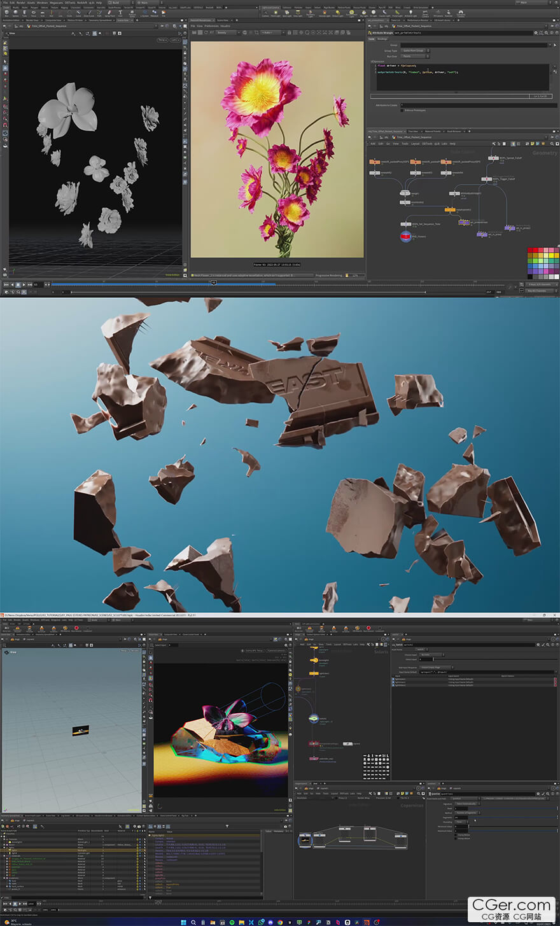The height and width of the screenshot is (926, 560).
Task: Open the Windows menu in the Houdini menu bar
Action: click(x=42, y=3)
